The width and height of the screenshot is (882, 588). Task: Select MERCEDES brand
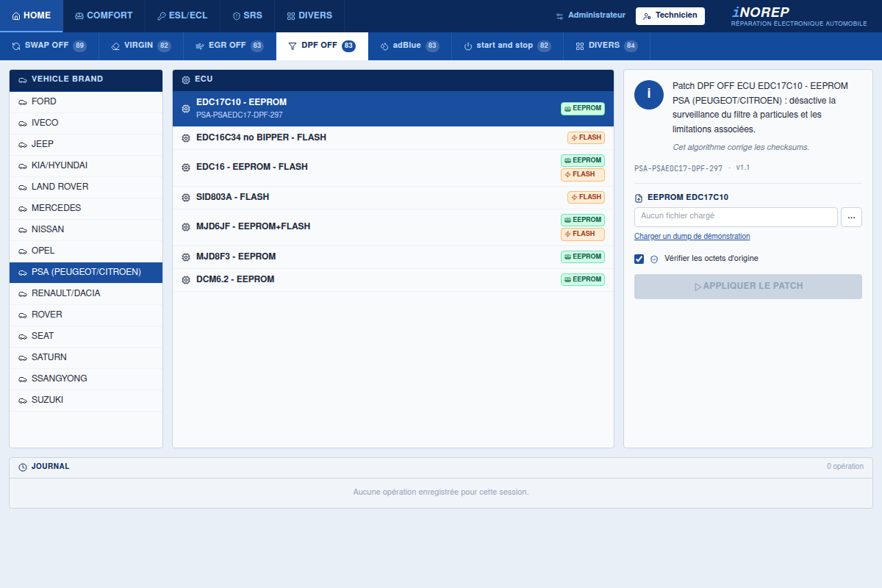pyautogui.click(x=86, y=209)
